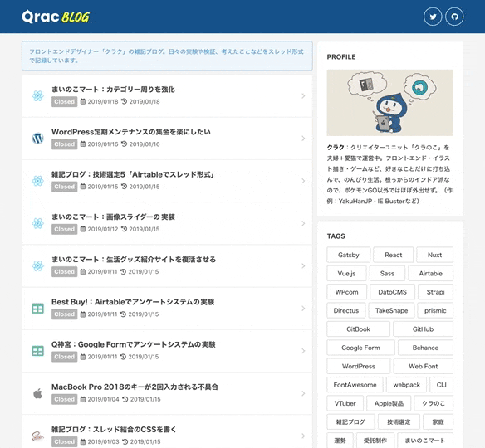
Task: Click the 技術選定 tag
Action: click(x=399, y=421)
